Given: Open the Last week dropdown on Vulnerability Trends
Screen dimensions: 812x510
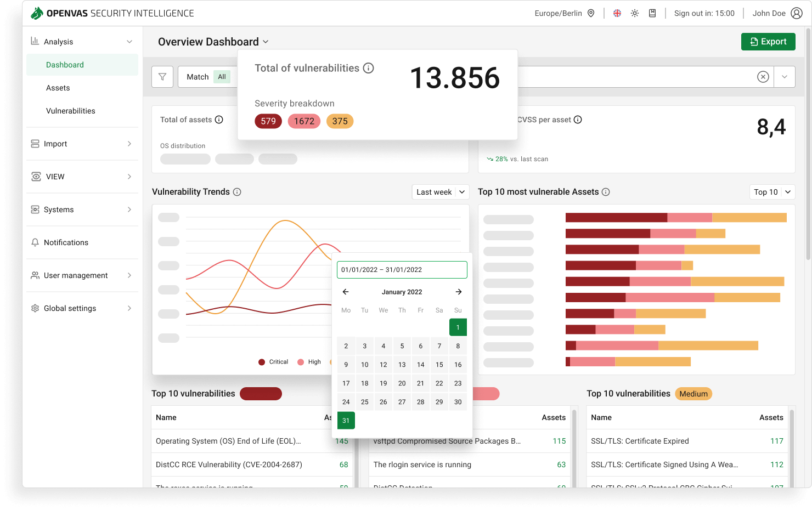Looking at the screenshot, I should tap(440, 192).
